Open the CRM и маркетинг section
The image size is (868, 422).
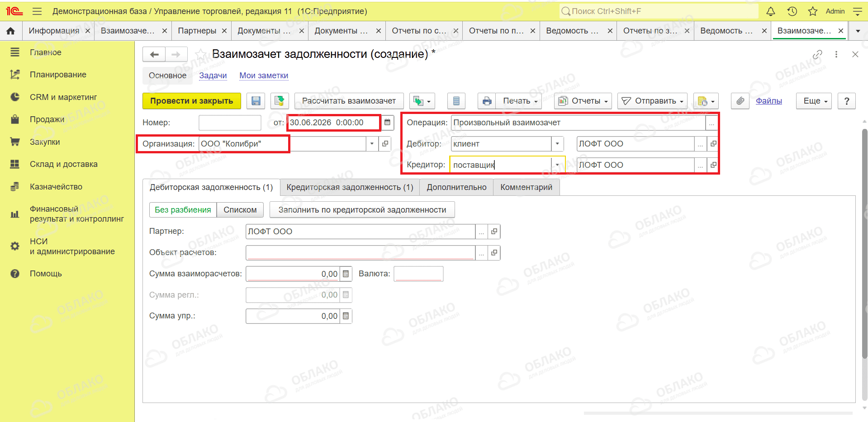[x=63, y=97]
